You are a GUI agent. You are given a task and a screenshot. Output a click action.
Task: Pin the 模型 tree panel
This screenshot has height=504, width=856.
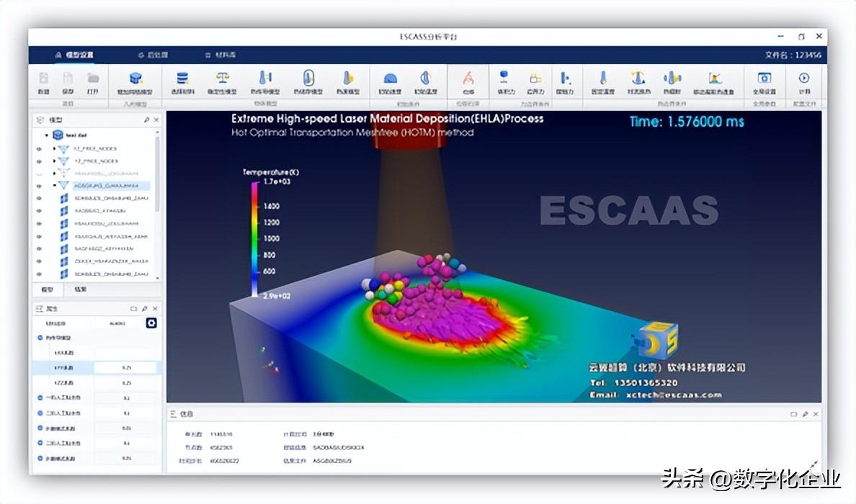click(146, 120)
